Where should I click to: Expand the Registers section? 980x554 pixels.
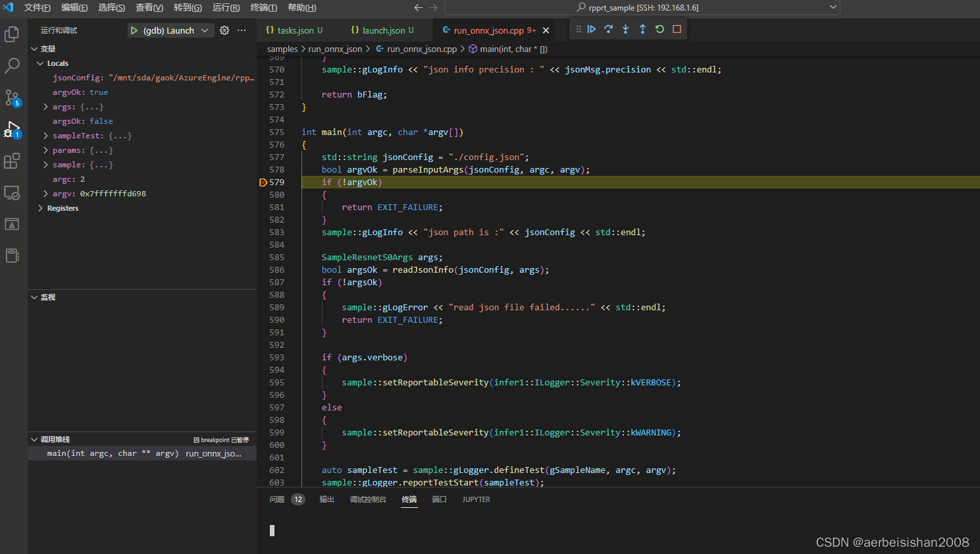coord(40,208)
